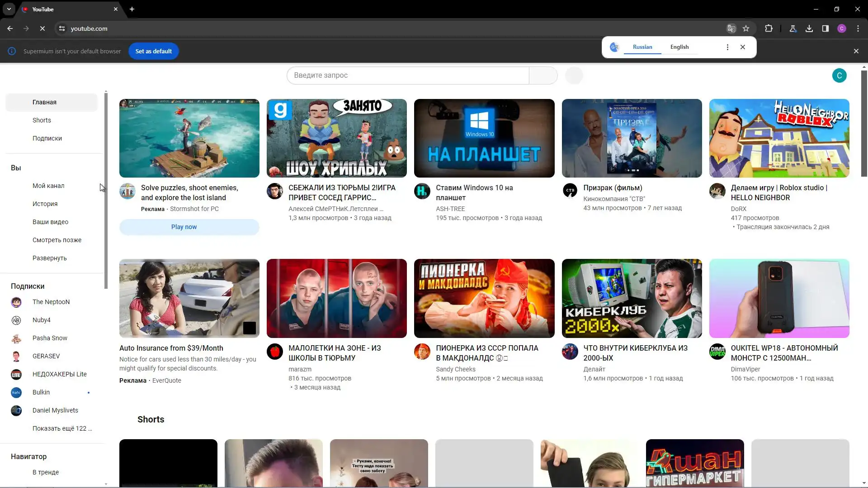Toggle the browser side panel icon

pos(826,28)
